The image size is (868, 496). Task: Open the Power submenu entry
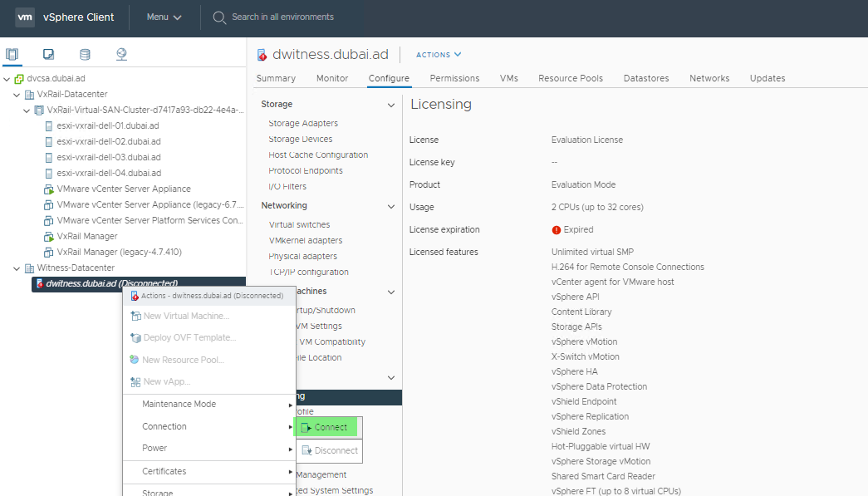(209, 448)
